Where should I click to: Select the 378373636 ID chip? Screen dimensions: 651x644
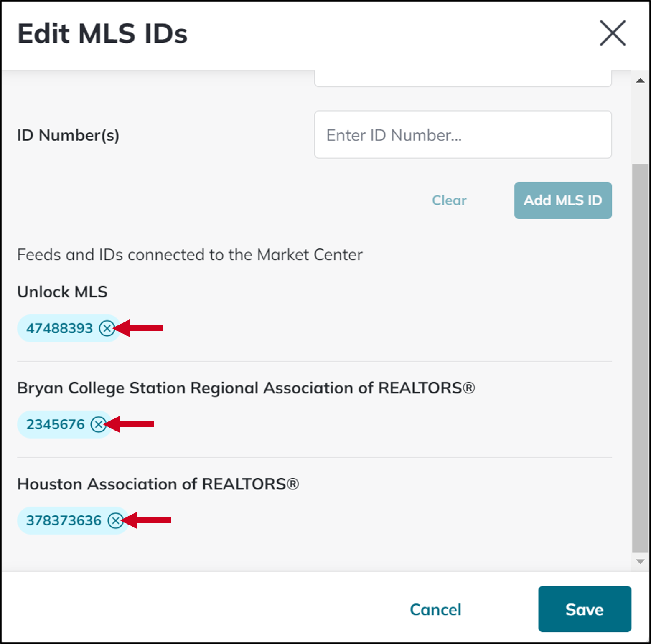pyautogui.click(x=63, y=521)
